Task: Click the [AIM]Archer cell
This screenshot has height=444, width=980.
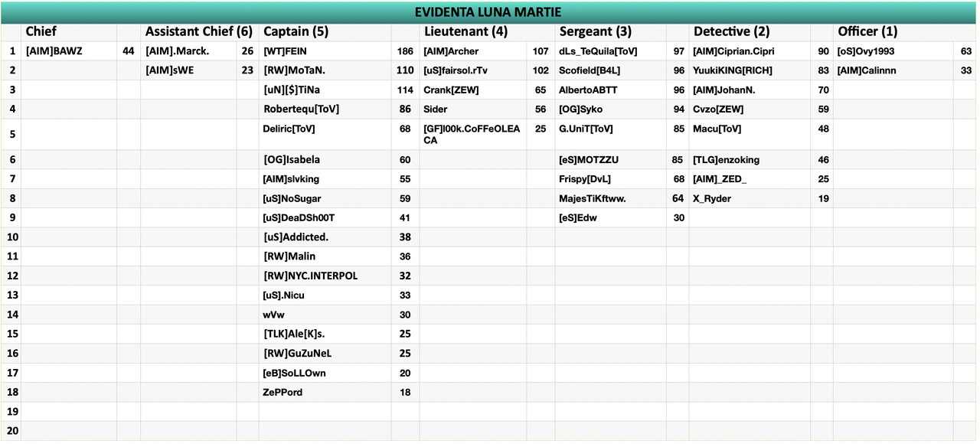Action: coord(472,51)
